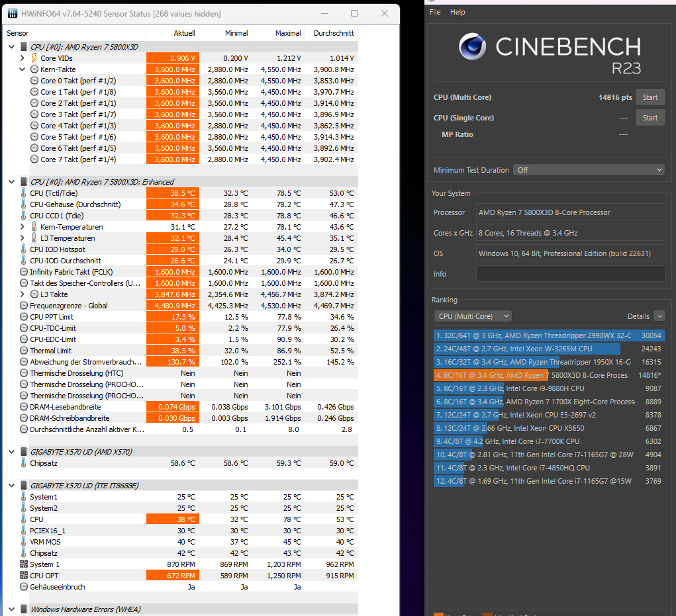The width and height of the screenshot is (676, 616).
Task: Expand the Kern-Temperaturen row
Action: (x=23, y=226)
